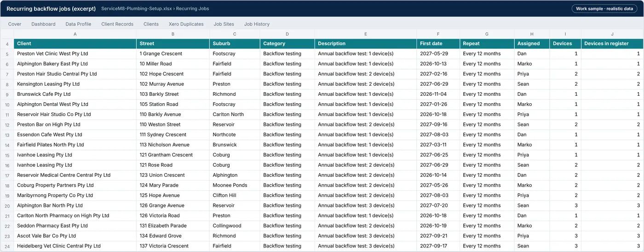Select row 4 number header

pos(7,44)
